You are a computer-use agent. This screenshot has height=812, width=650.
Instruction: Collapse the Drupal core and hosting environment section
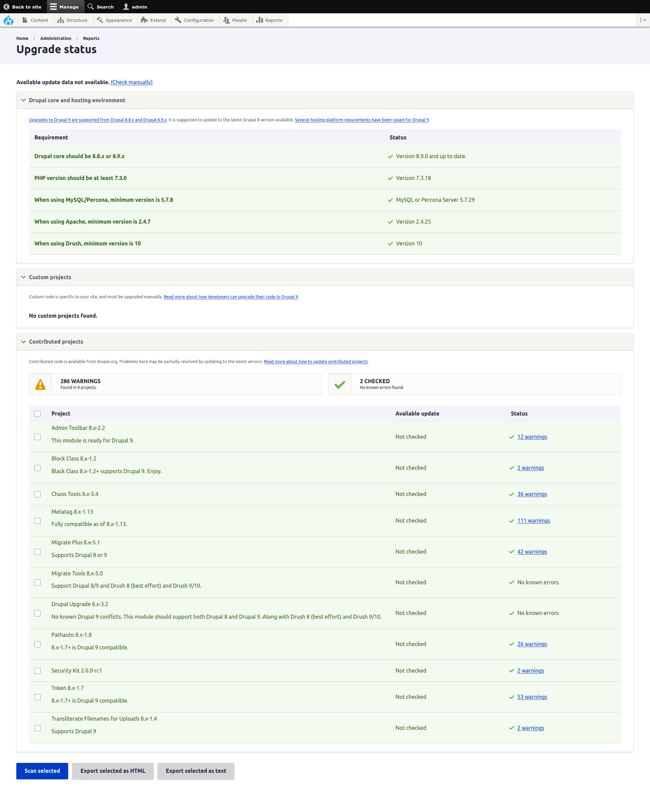click(23, 100)
